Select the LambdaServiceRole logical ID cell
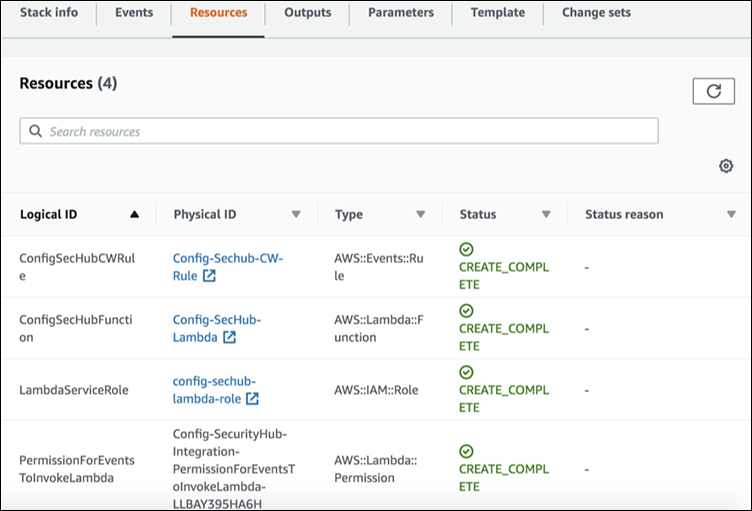The width and height of the screenshot is (752, 511). point(74,390)
